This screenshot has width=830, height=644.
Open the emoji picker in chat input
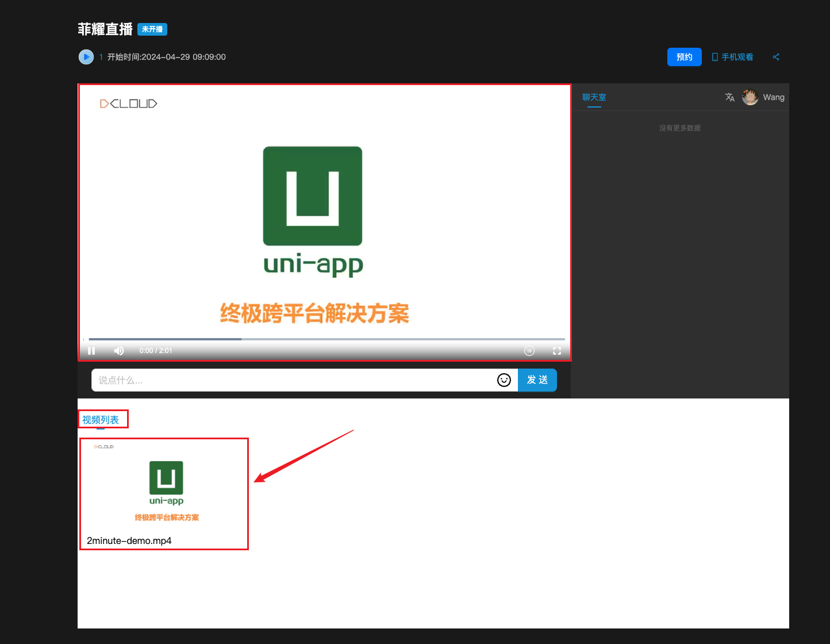point(504,380)
